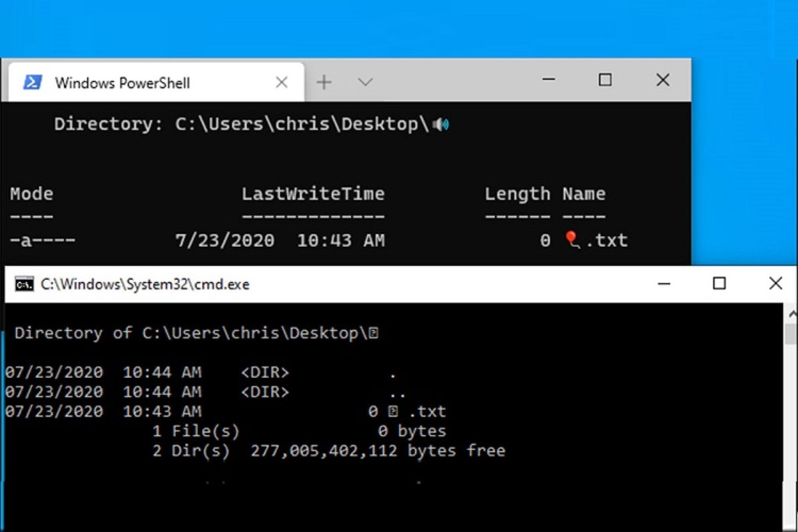Screen dimensions: 798x532
Task: Click the '-a----' mode value in PowerShell
Action: (x=42, y=241)
